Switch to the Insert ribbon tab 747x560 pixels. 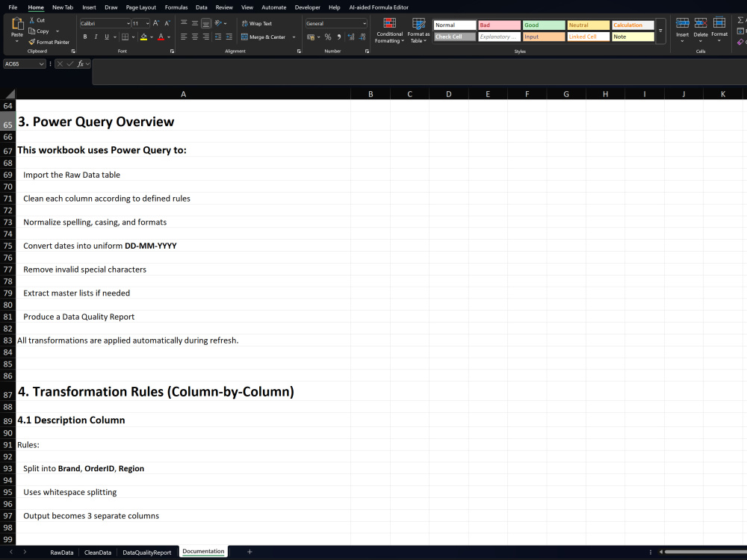(89, 7)
